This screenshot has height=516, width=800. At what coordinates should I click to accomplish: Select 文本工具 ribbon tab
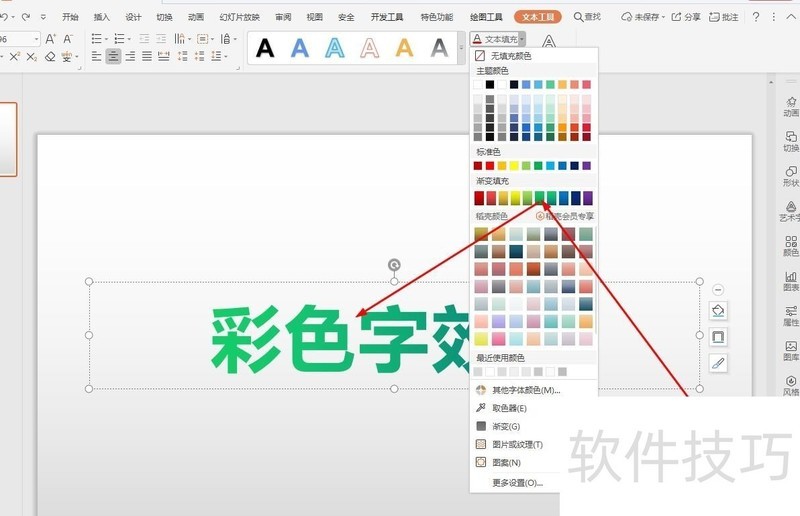tap(538, 17)
